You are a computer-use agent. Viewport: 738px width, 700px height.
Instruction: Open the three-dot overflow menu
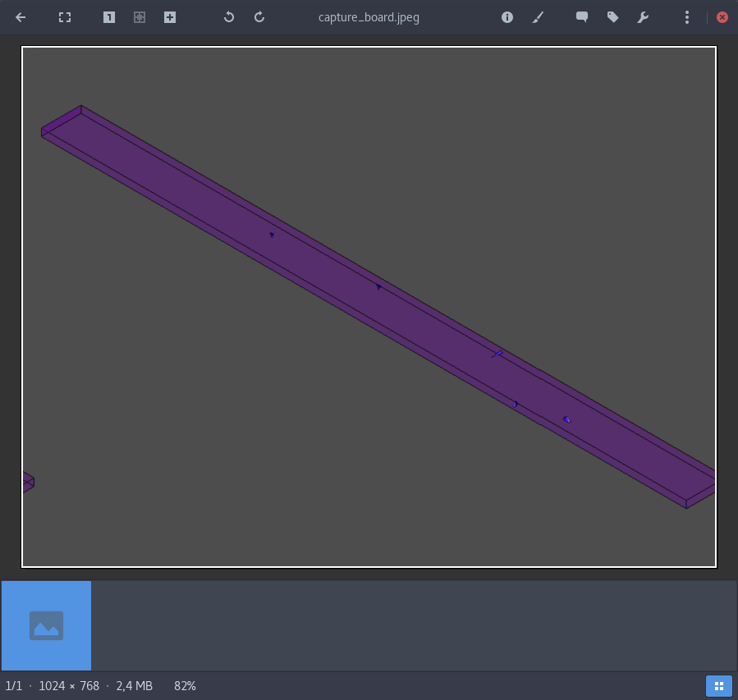pyautogui.click(x=687, y=17)
